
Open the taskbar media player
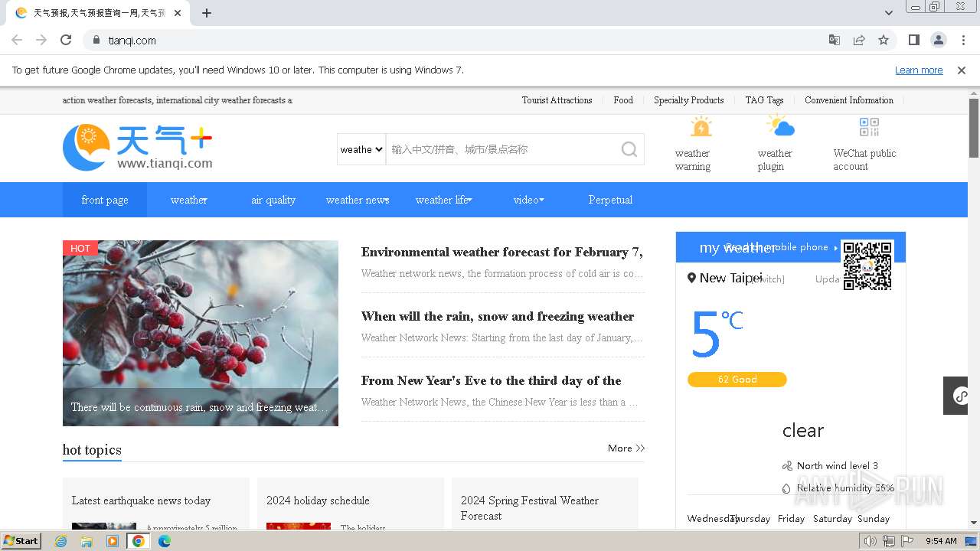coord(113,541)
